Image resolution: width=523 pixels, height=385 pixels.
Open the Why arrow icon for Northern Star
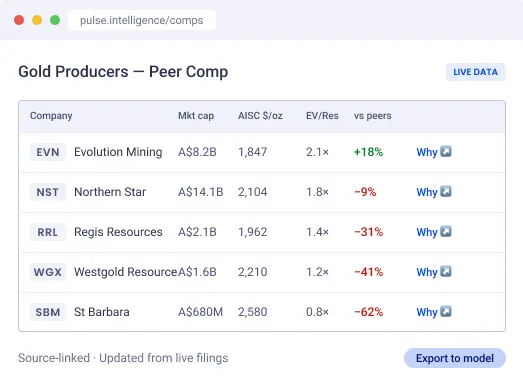tap(446, 191)
